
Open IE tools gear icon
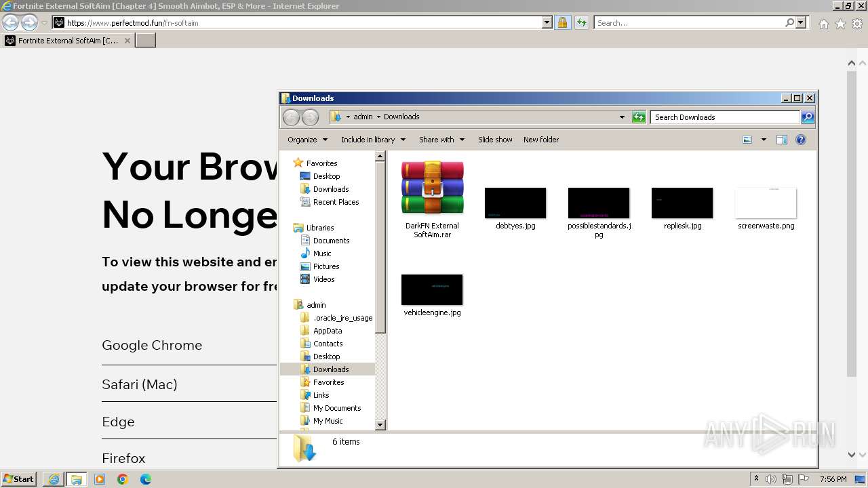click(857, 24)
